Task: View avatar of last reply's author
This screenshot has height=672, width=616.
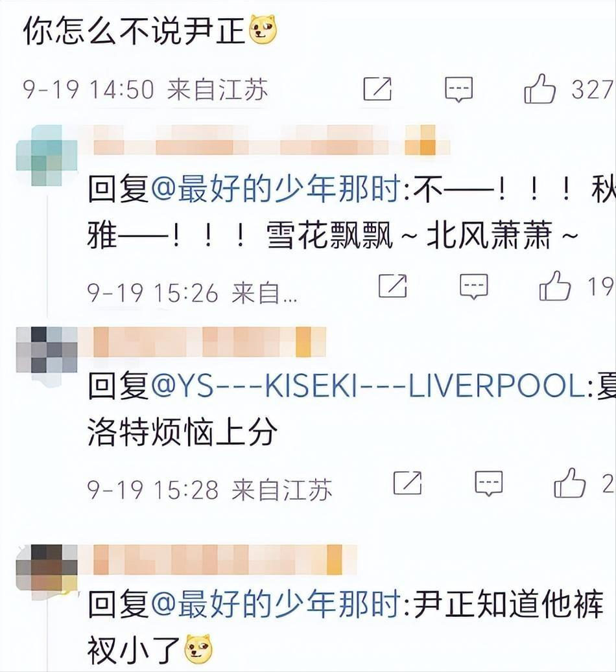Action: click(x=46, y=568)
